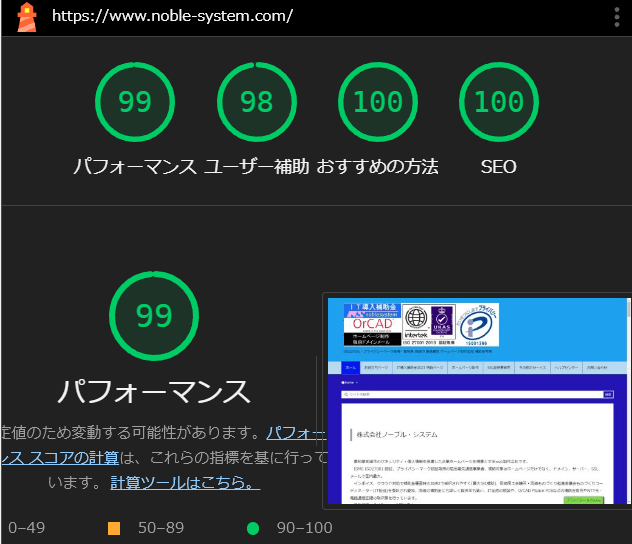The height and width of the screenshot is (544, 632).
Task: Click the orange square 50–89 legend icon
Action: pyautogui.click(x=114, y=528)
